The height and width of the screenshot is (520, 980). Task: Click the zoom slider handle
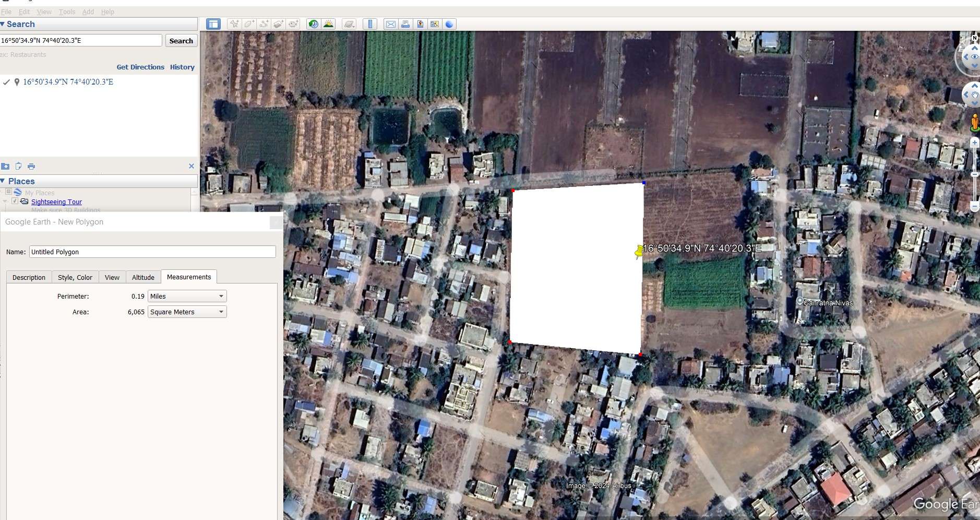pos(974,174)
